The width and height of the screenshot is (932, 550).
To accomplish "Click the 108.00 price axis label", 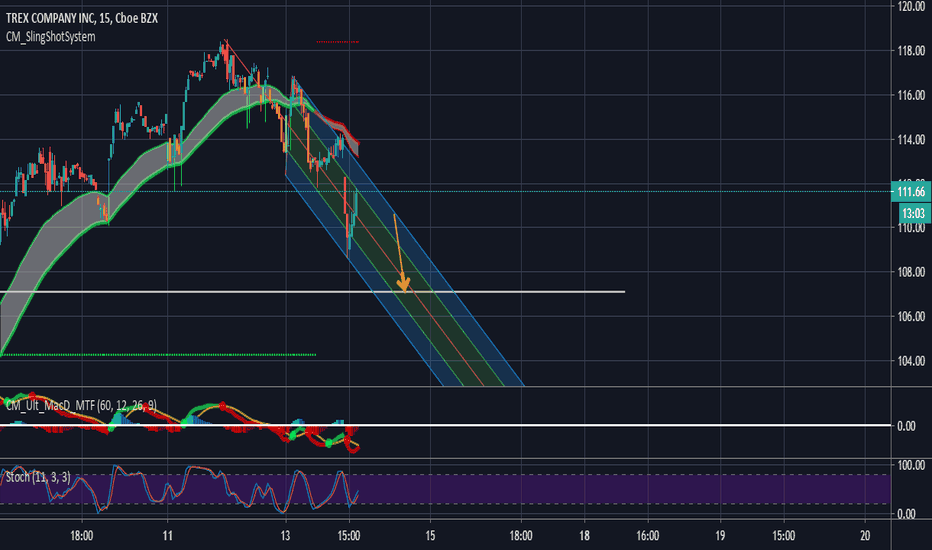I will (x=911, y=272).
